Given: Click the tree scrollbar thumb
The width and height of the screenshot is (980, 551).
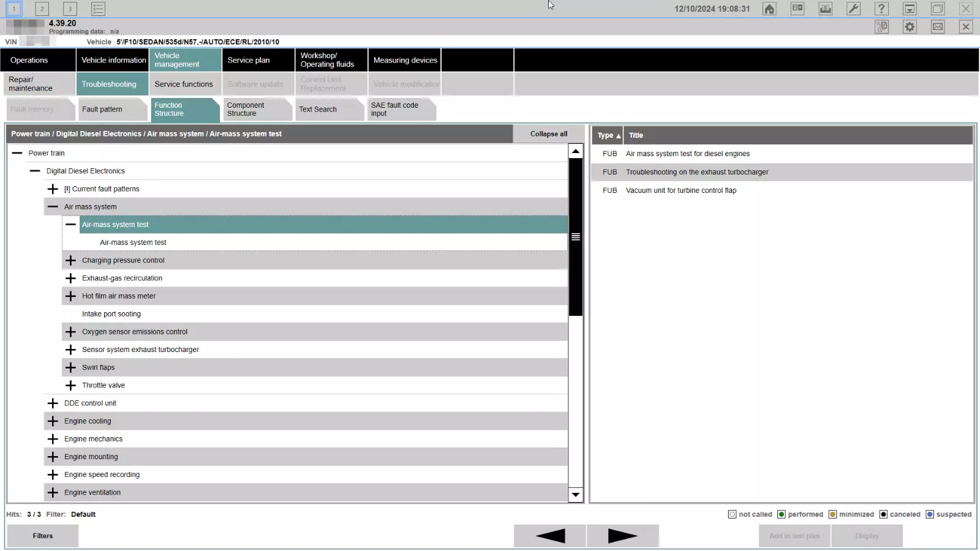Looking at the screenshot, I should coord(576,237).
